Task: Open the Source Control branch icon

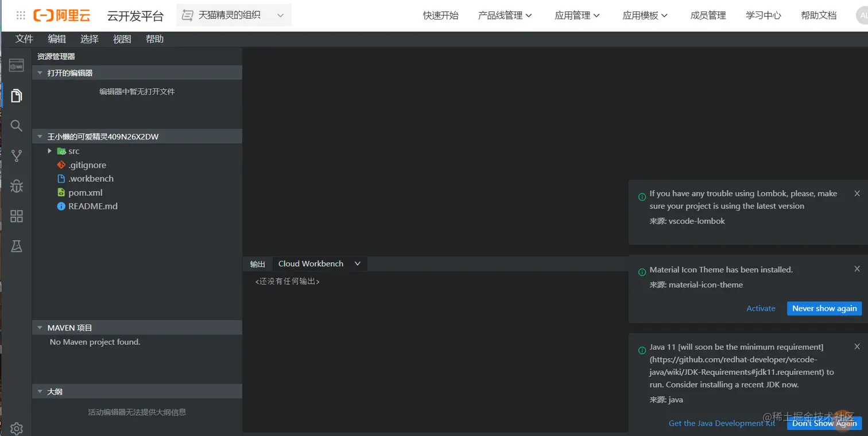Action: pos(17,155)
